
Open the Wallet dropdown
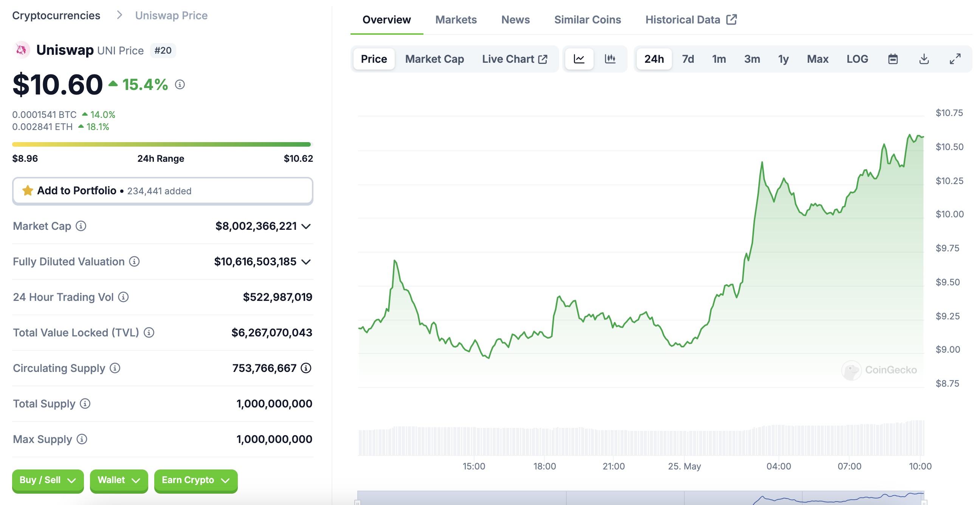pos(119,480)
